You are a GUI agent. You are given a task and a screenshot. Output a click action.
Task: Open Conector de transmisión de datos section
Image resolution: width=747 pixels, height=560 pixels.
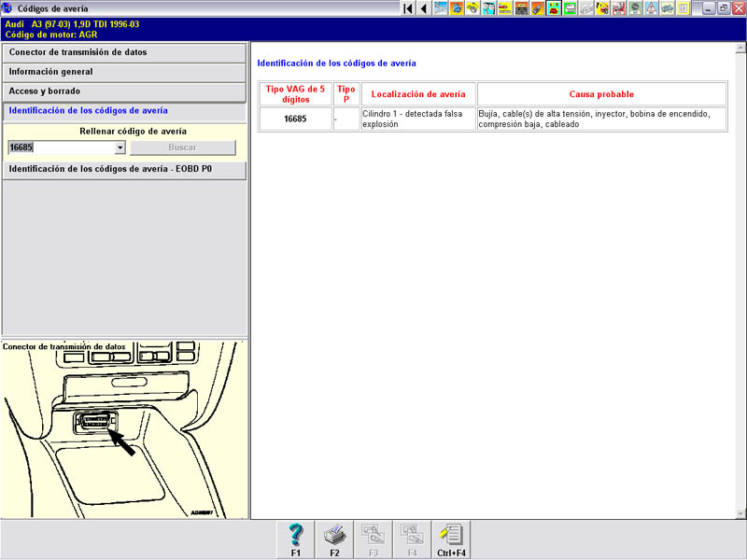[x=124, y=52]
